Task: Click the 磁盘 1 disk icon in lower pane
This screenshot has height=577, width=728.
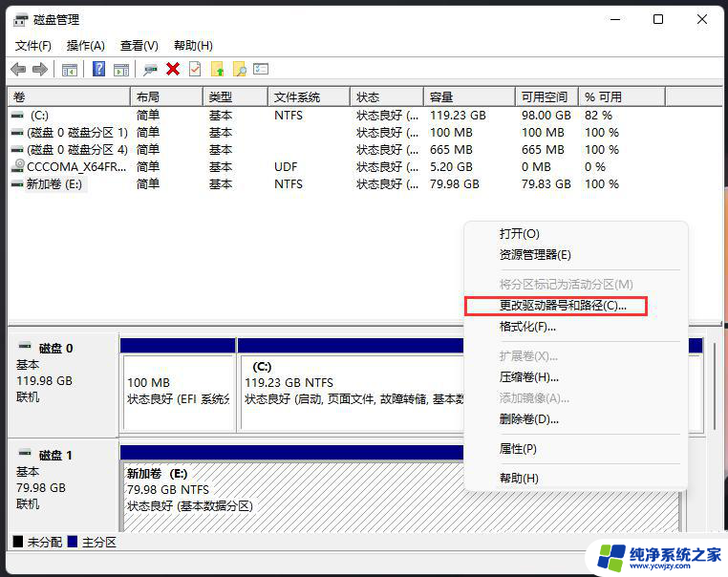Action: 25,453
